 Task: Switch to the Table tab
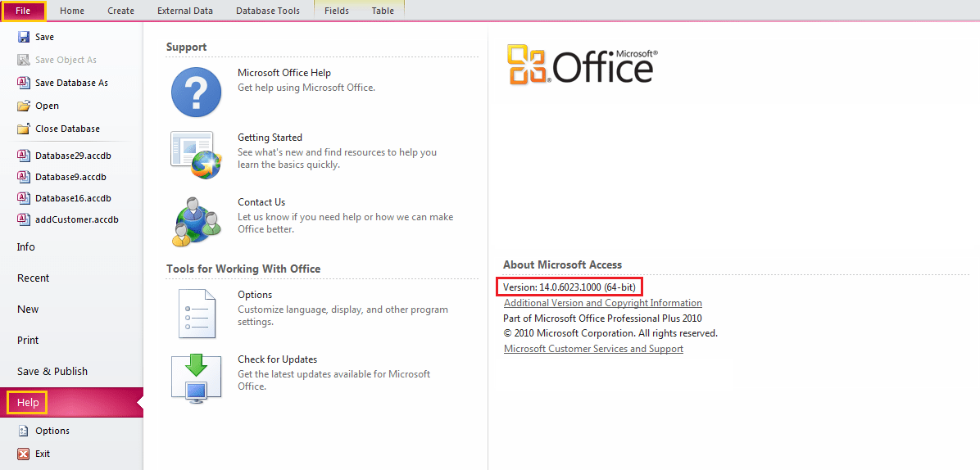pyautogui.click(x=383, y=11)
